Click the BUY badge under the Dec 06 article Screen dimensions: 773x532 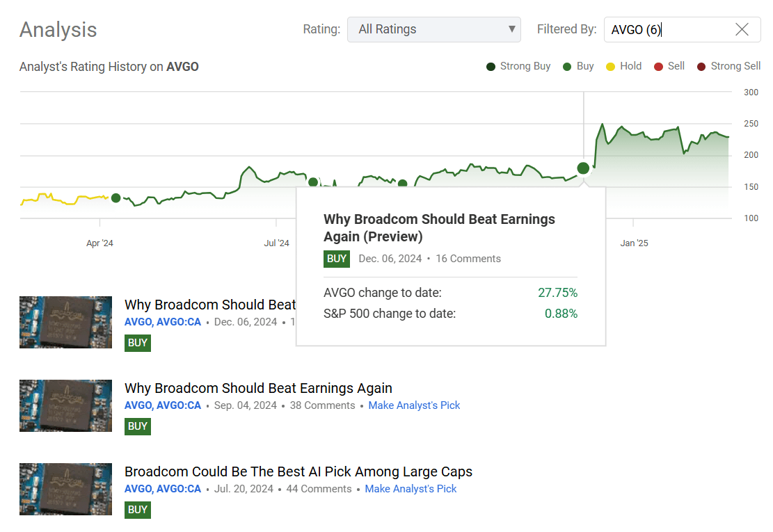click(x=137, y=343)
